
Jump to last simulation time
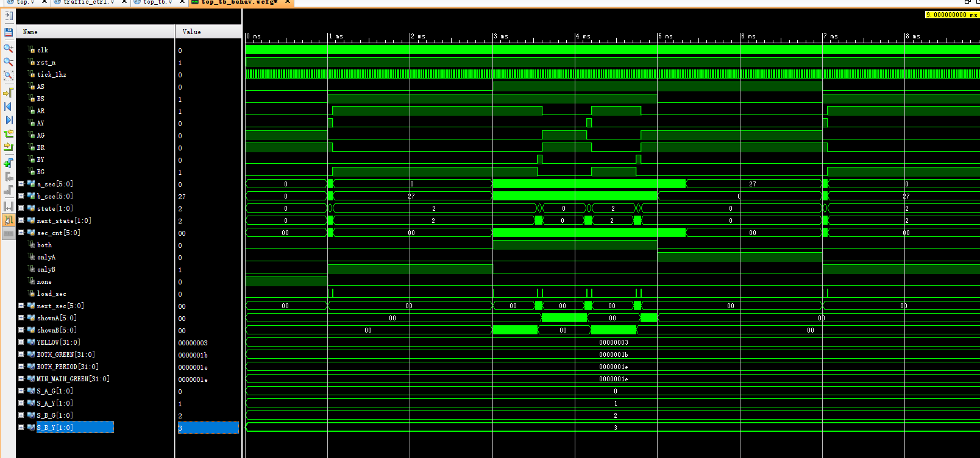click(9, 120)
